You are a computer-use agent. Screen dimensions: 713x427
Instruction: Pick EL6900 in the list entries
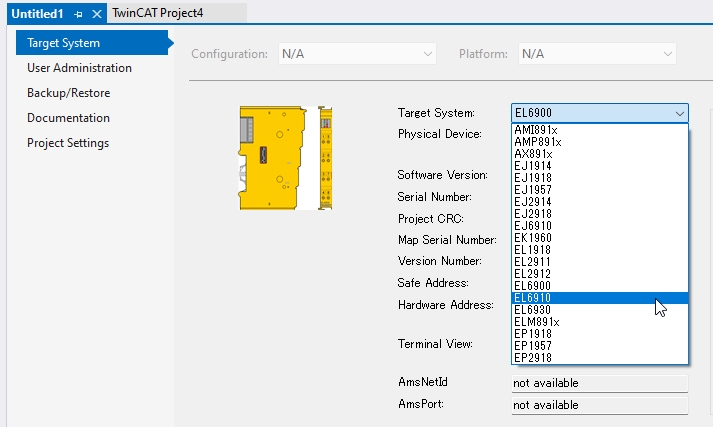[x=600, y=286]
